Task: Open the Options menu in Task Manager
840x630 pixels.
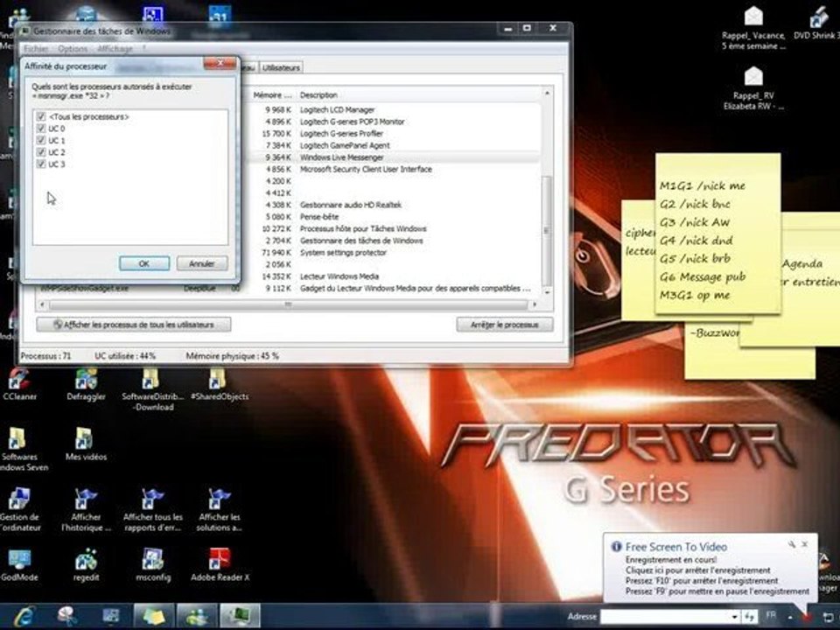Action: 73,49
